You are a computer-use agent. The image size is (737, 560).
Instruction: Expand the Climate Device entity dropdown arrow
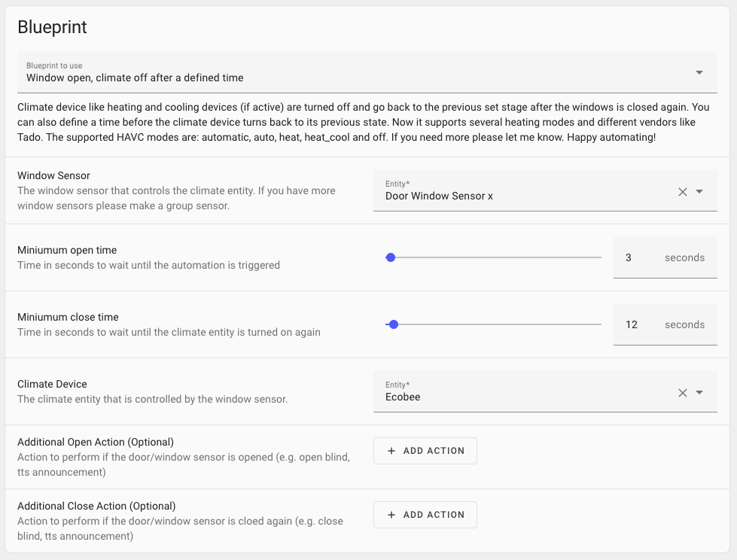[x=699, y=393]
